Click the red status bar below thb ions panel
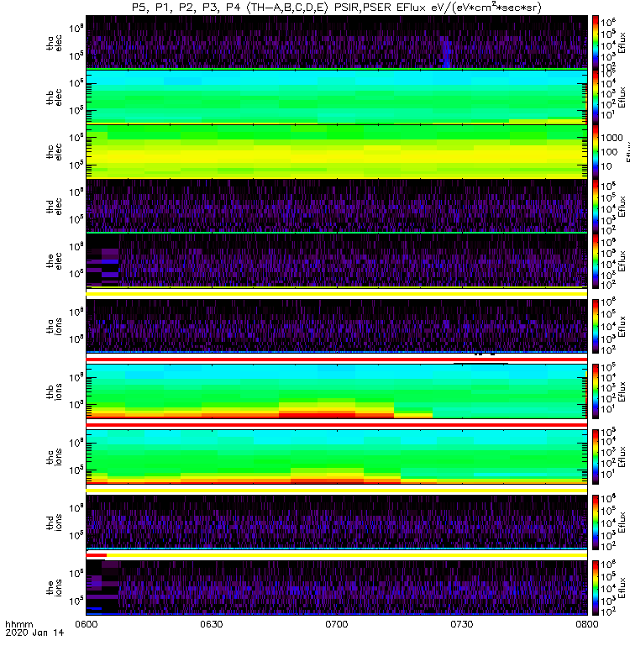Viewport: 630px width, 672px height. 337,425
